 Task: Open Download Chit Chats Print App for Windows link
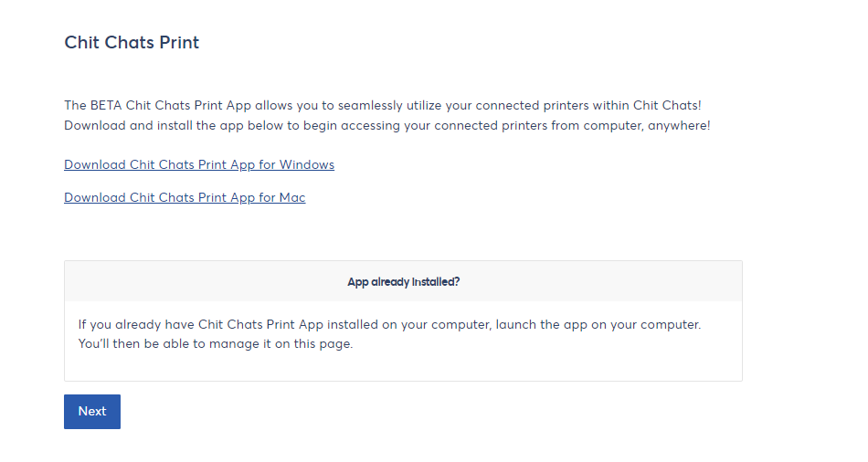[199, 165]
